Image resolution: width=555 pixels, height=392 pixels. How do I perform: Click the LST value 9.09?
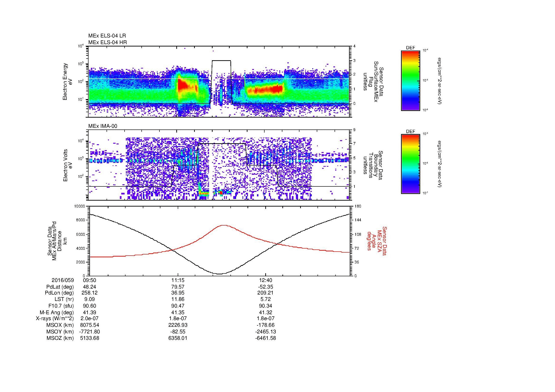click(x=90, y=299)
